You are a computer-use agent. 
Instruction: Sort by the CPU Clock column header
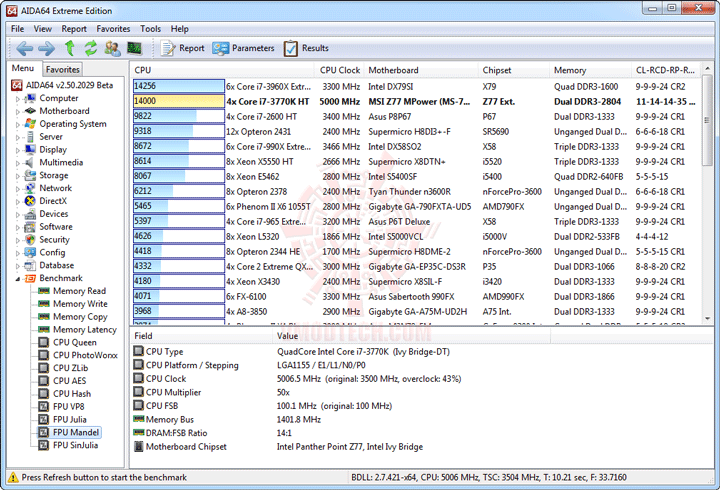[339, 70]
